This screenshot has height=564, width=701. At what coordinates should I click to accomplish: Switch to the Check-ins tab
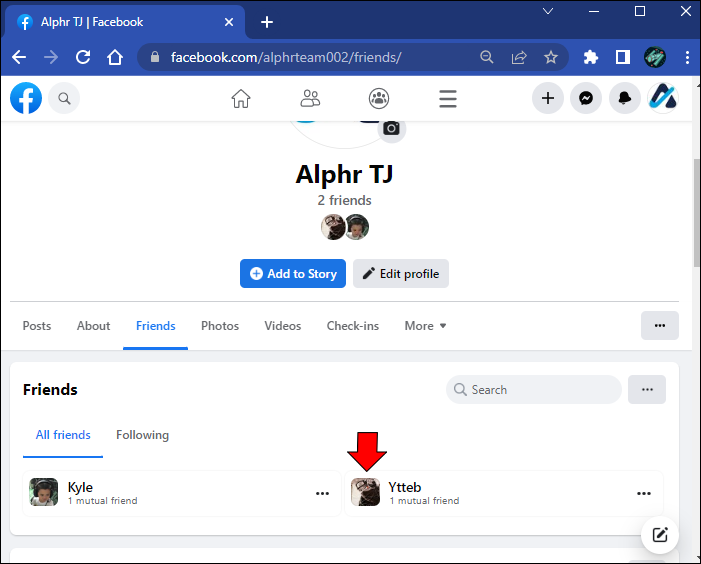click(x=353, y=326)
